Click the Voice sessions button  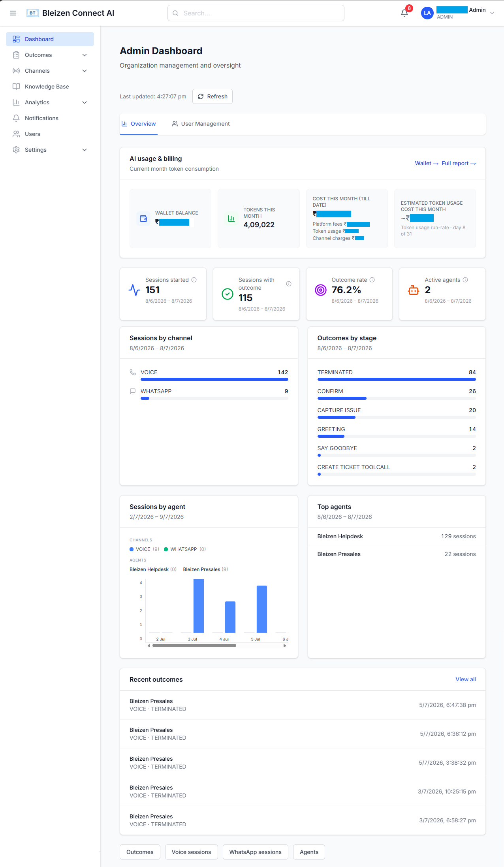(191, 852)
